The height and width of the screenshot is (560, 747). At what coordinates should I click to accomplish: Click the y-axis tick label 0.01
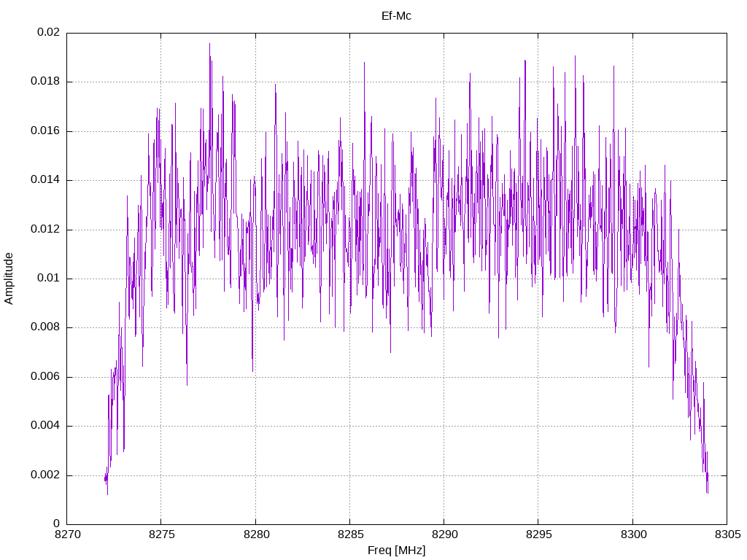tap(49, 278)
